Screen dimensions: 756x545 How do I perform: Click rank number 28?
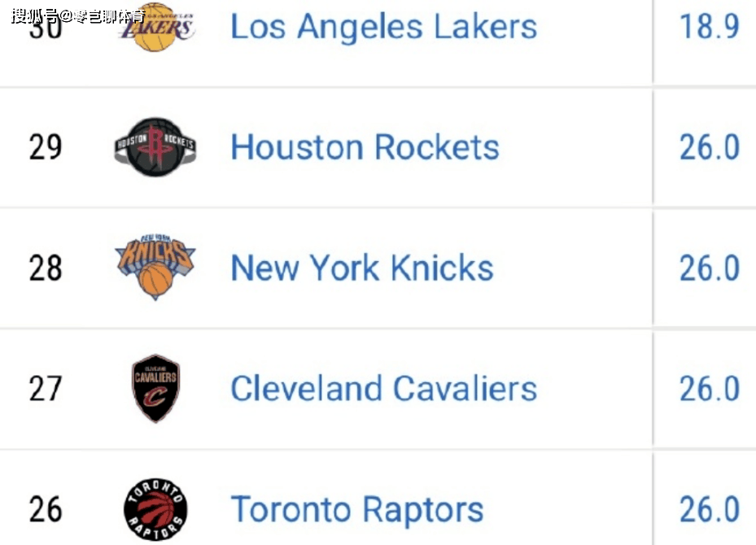click(46, 268)
